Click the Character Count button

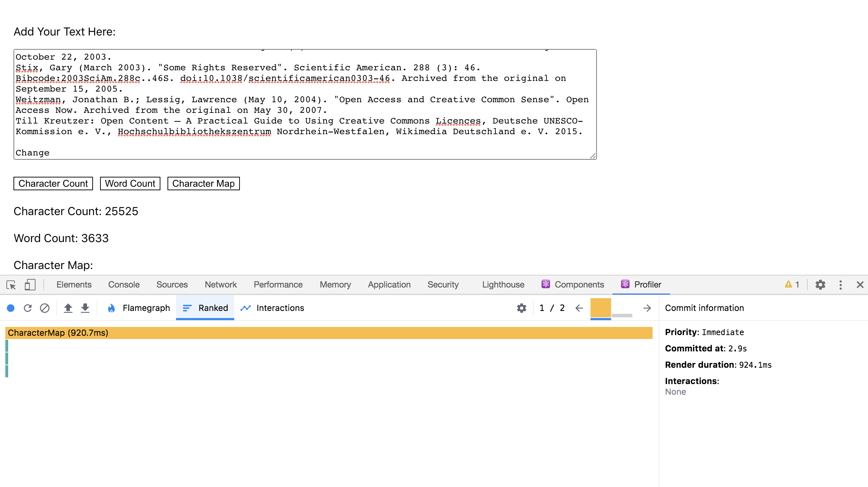pyautogui.click(x=53, y=183)
